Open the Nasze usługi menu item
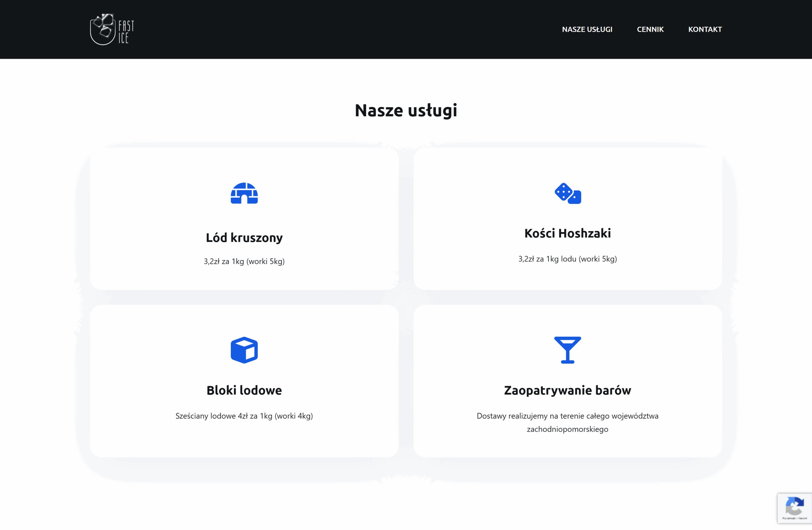 pyautogui.click(x=587, y=29)
